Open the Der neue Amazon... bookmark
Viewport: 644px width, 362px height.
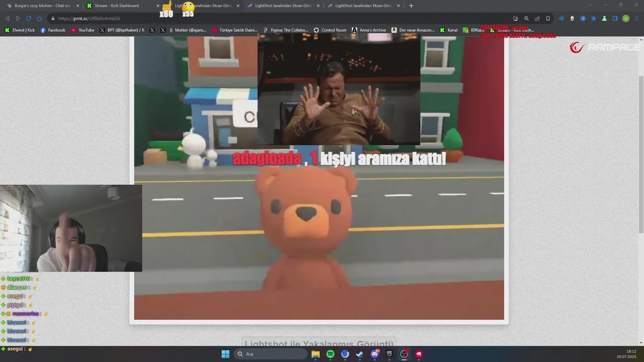click(413, 30)
